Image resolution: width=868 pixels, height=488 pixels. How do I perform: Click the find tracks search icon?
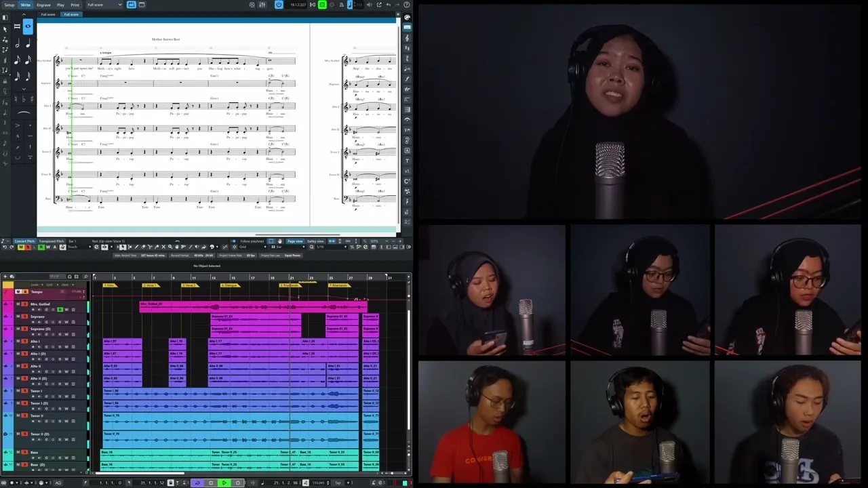[85, 277]
